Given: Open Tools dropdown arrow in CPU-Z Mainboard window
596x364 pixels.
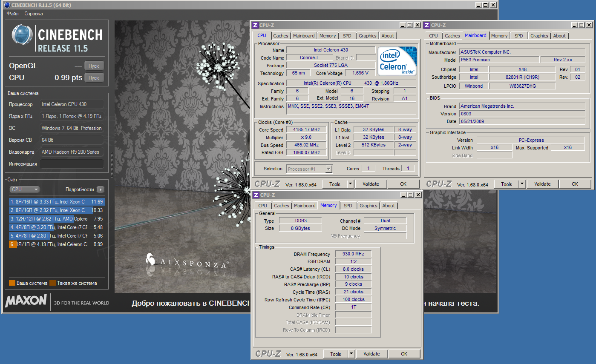Looking at the screenshot, I should coord(522,184).
